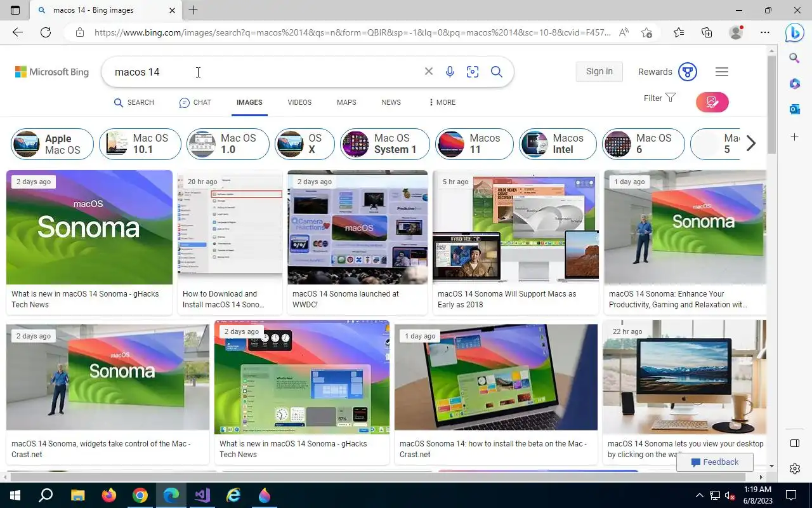Submit search with magnifier icon

click(x=497, y=72)
